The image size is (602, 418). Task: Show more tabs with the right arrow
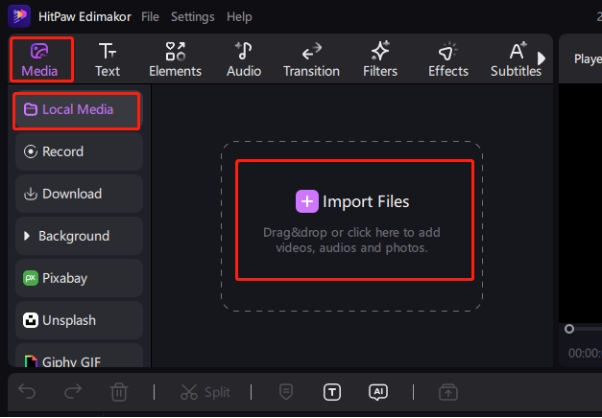point(541,58)
